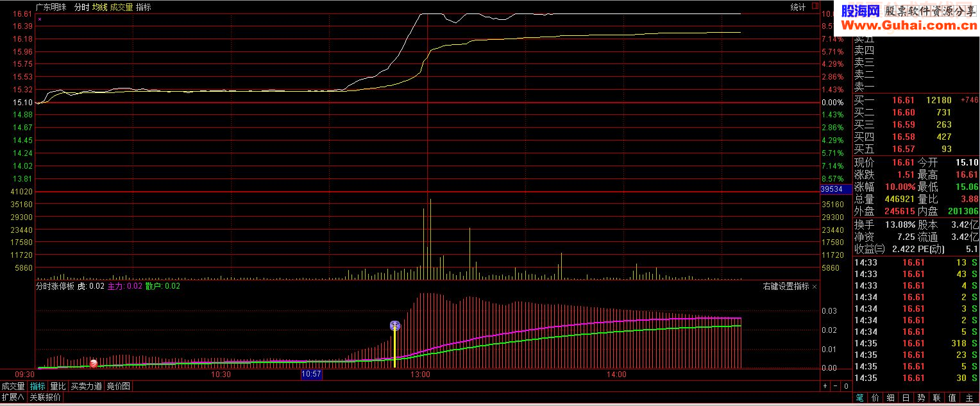Click the 内盘 value 201306
Image resolution: width=980 pixels, height=406 pixels.
pos(964,211)
